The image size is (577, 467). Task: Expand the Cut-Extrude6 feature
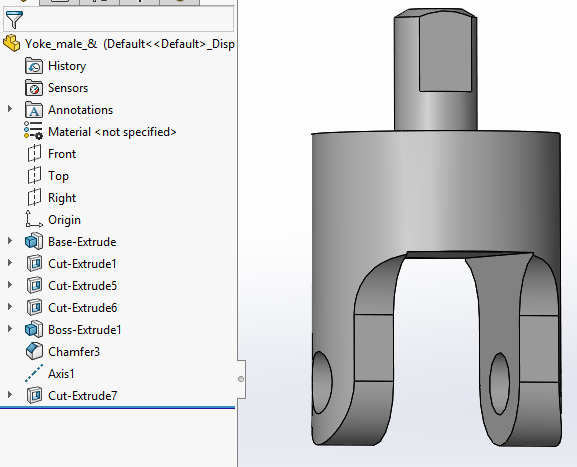pos(10,307)
